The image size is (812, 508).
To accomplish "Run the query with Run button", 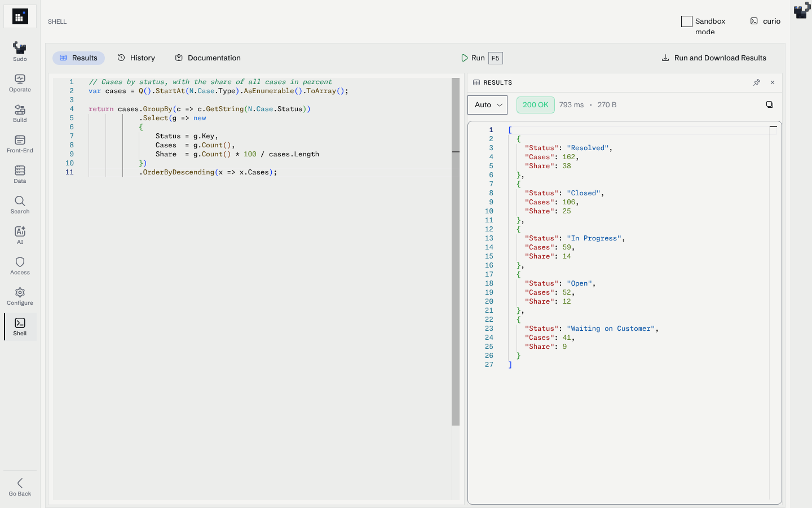I will [x=481, y=58].
